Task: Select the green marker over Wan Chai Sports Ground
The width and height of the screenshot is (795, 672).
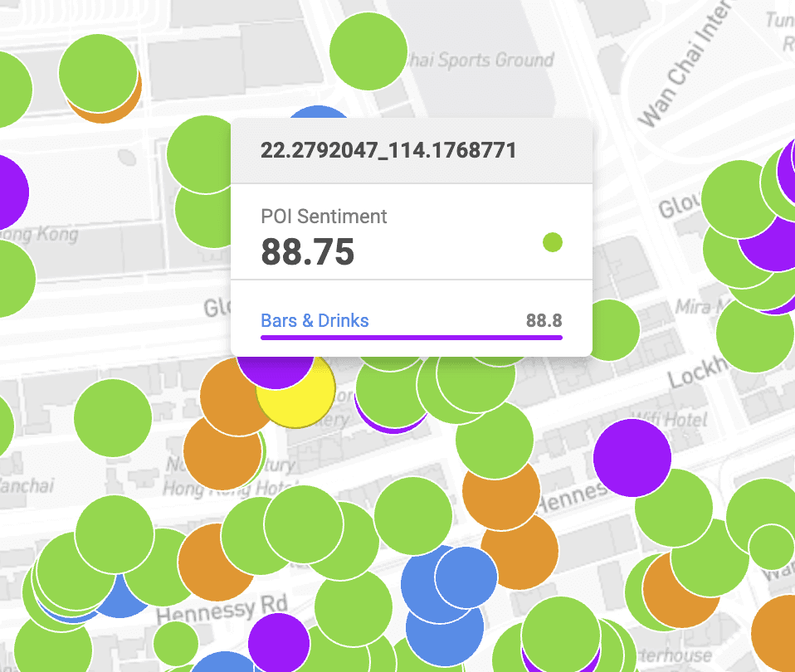Action: [368, 50]
